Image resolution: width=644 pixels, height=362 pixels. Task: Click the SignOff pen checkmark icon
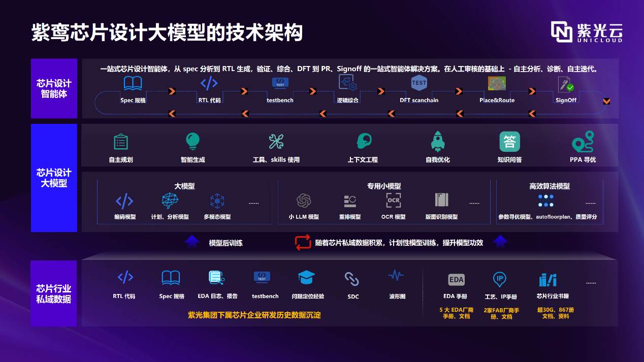pos(565,84)
